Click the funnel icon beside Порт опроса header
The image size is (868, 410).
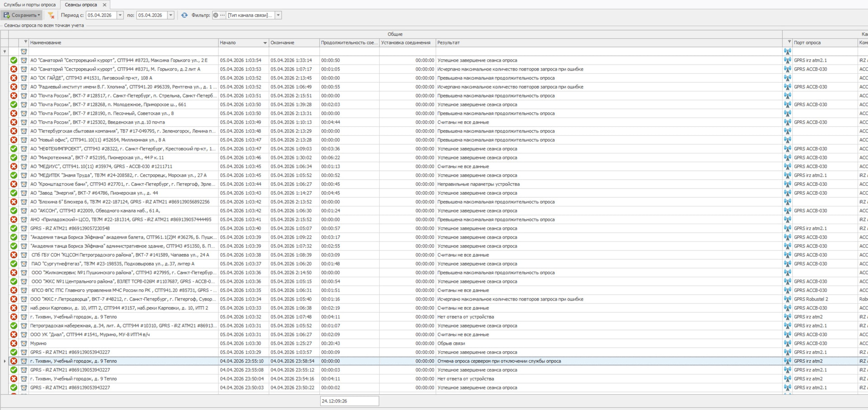pyautogui.click(x=789, y=42)
